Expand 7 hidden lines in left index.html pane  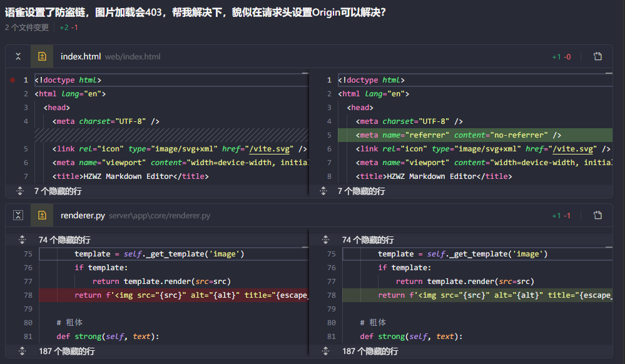click(x=20, y=191)
